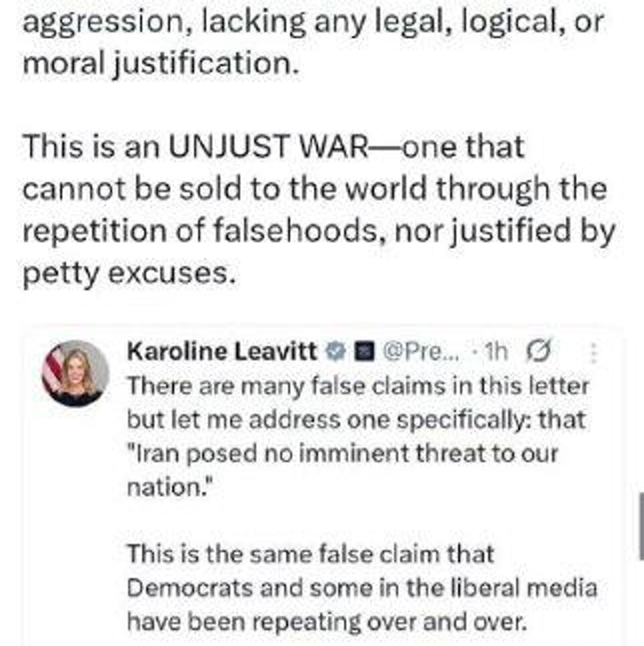Screen dimensions: 644x646
Task: Open the three-dot more options menu
Action: pos(594,353)
